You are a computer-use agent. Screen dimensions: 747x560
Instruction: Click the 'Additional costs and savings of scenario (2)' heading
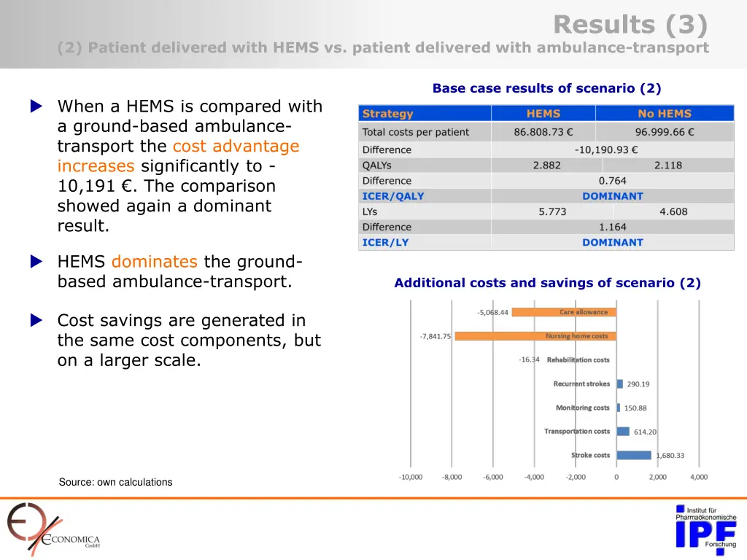pyautogui.click(x=547, y=283)
